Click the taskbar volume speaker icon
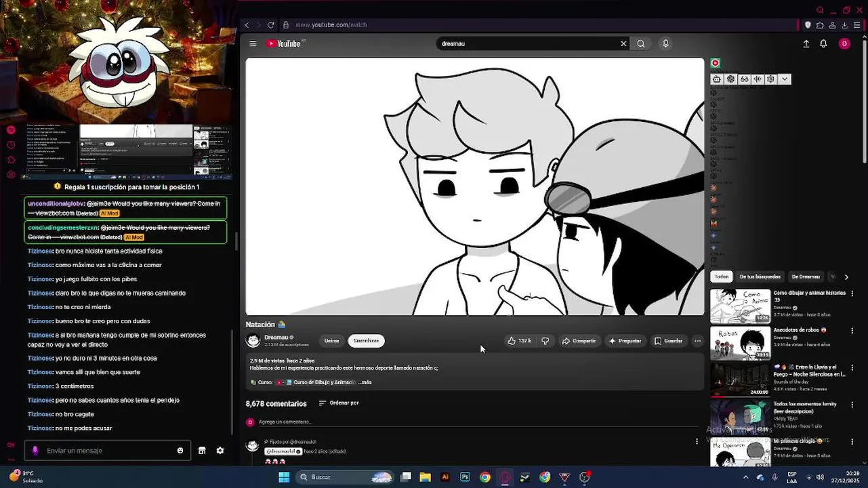Viewport: 868px width, 488px height. 820,477
